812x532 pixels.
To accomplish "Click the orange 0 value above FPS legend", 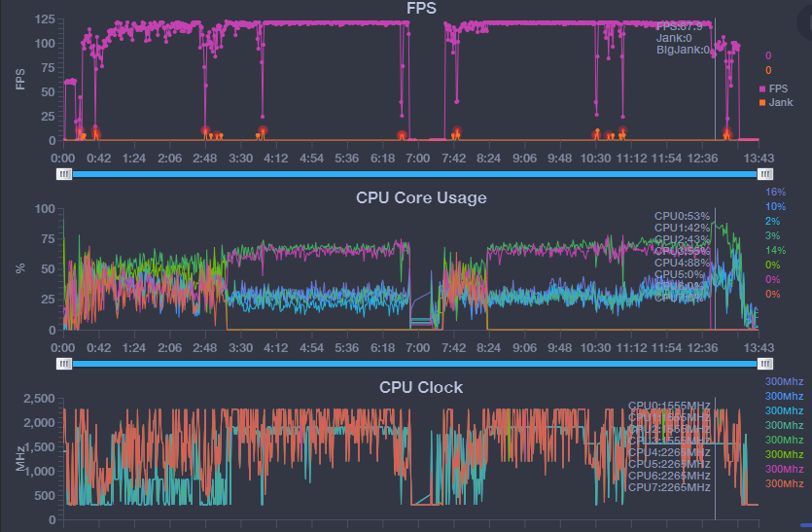I will tap(768, 70).
